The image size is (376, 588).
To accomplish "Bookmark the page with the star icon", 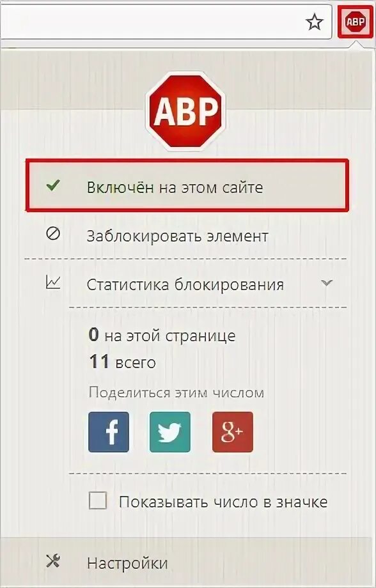I will click(314, 23).
